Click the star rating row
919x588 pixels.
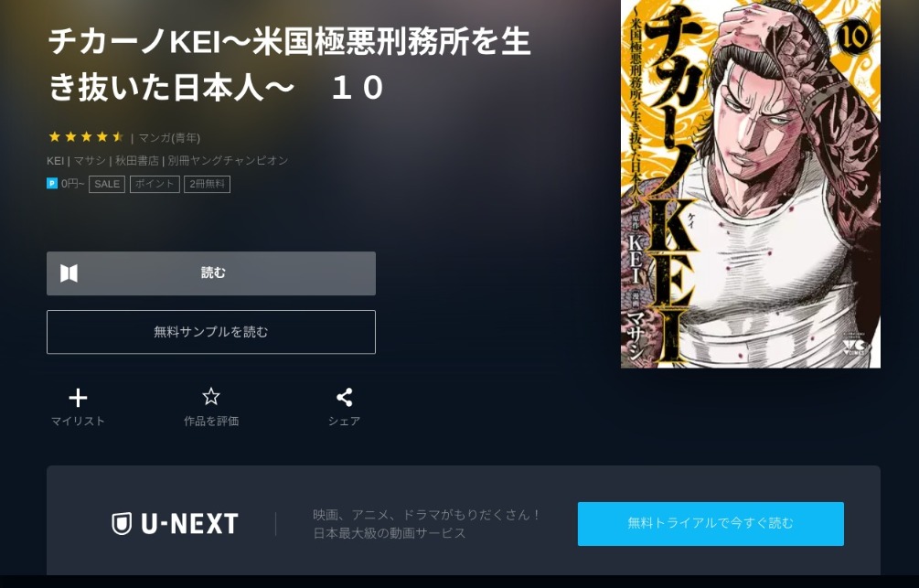pos(86,137)
